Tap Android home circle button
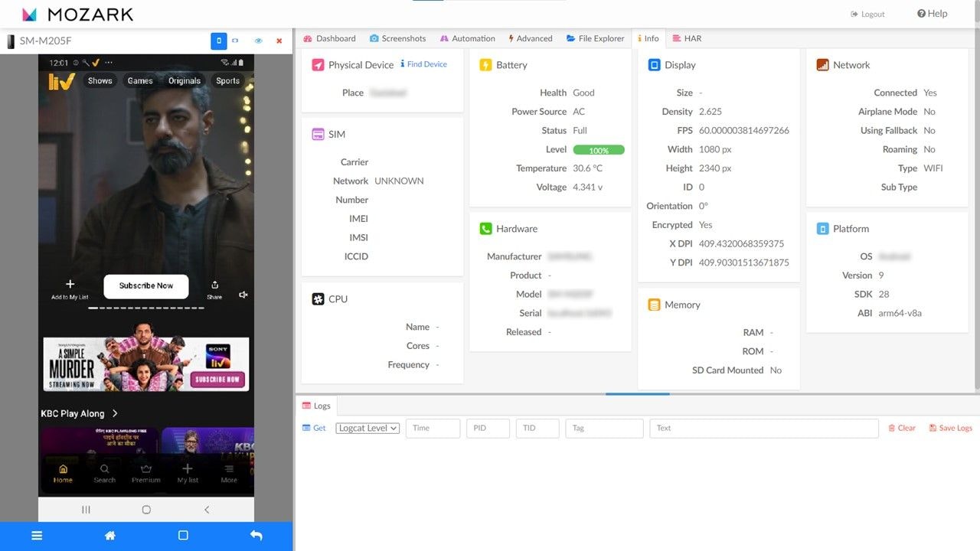 point(146,510)
